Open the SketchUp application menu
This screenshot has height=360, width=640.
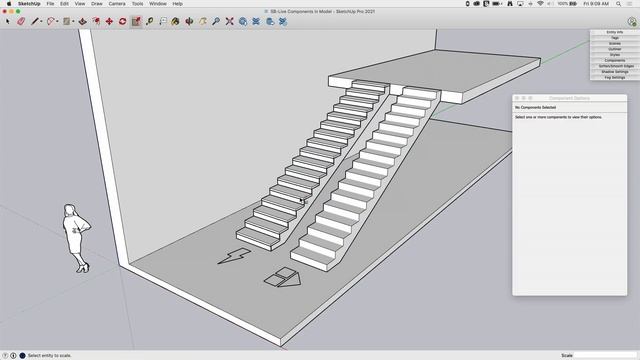(29, 4)
